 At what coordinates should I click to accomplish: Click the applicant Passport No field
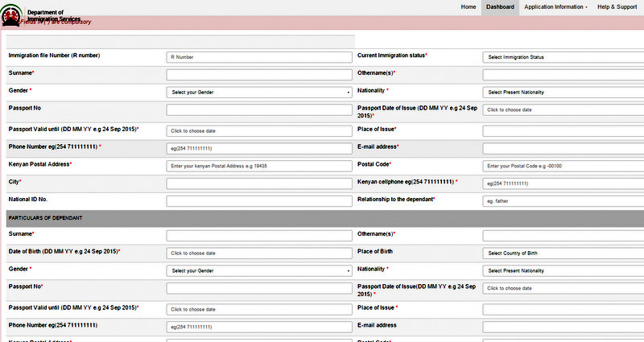click(259, 110)
